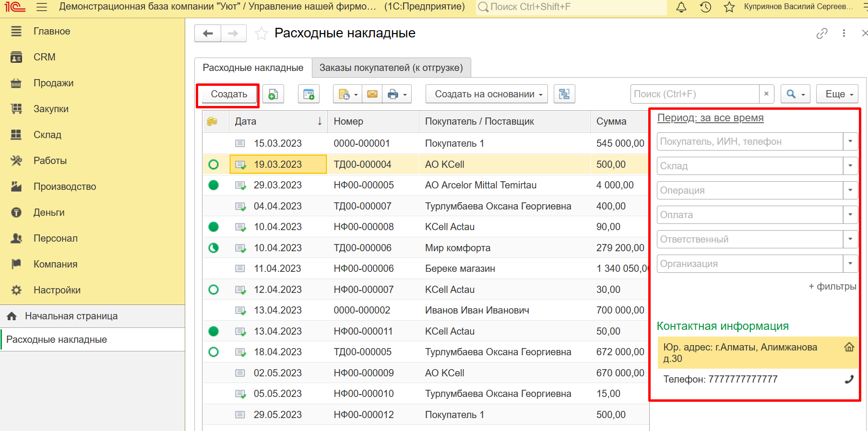Click the get link chain icon
The width and height of the screenshot is (868, 431).
pos(822,33)
